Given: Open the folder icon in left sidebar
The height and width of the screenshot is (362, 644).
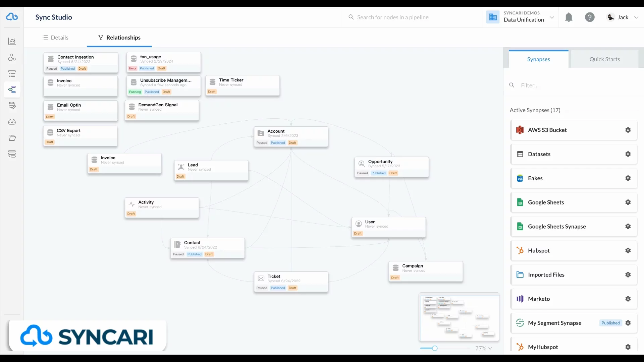Looking at the screenshot, I should [x=12, y=138].
